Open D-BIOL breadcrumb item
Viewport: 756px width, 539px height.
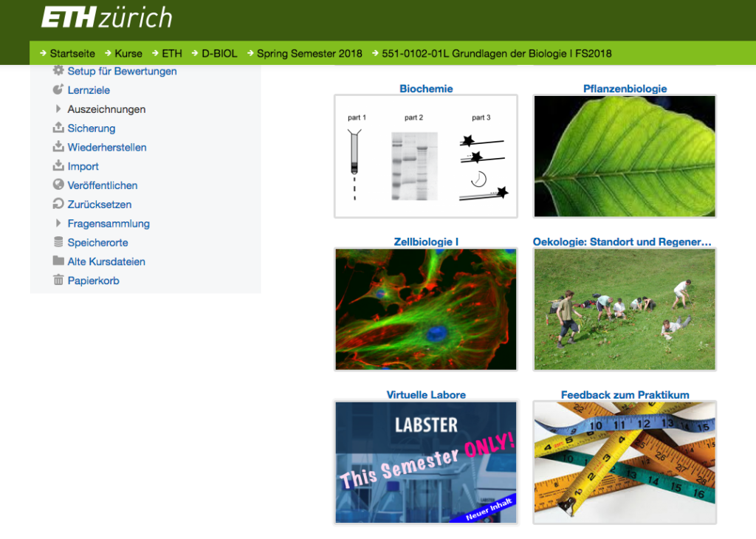[x=219, y=53]
